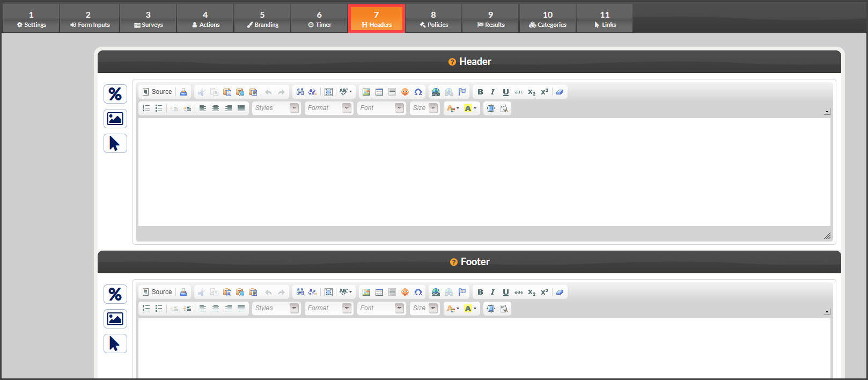Maximize the Header editor
Viewport: 868px width, 380px height.
[490, 108]
